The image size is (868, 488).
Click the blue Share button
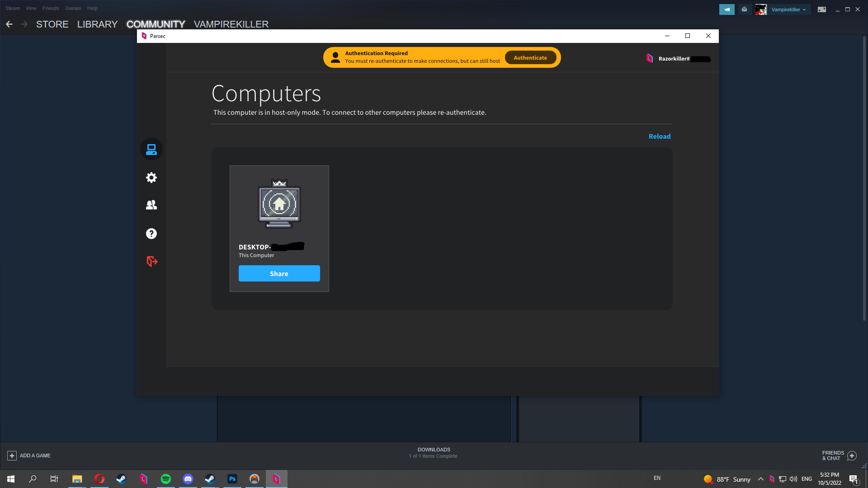click(279, 273)
